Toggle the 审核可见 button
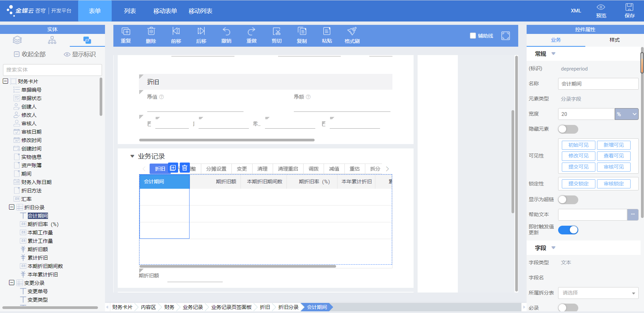644x313 pixels. pos(613,167)
